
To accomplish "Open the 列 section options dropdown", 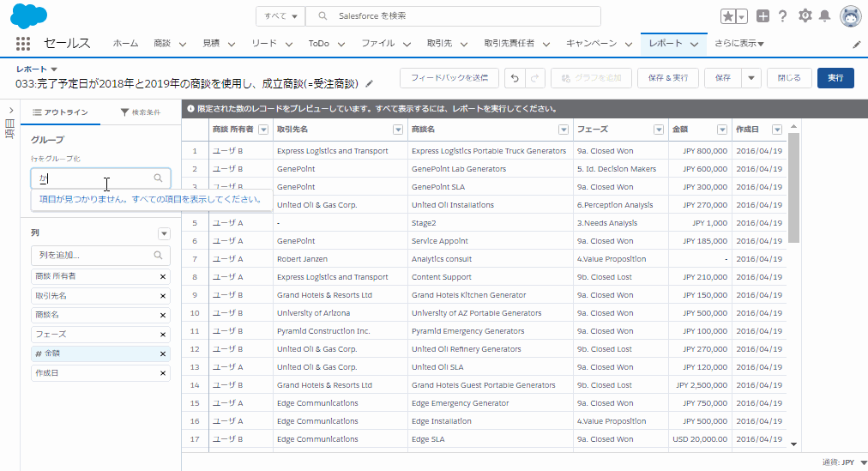I will click(x=164, y=233).
